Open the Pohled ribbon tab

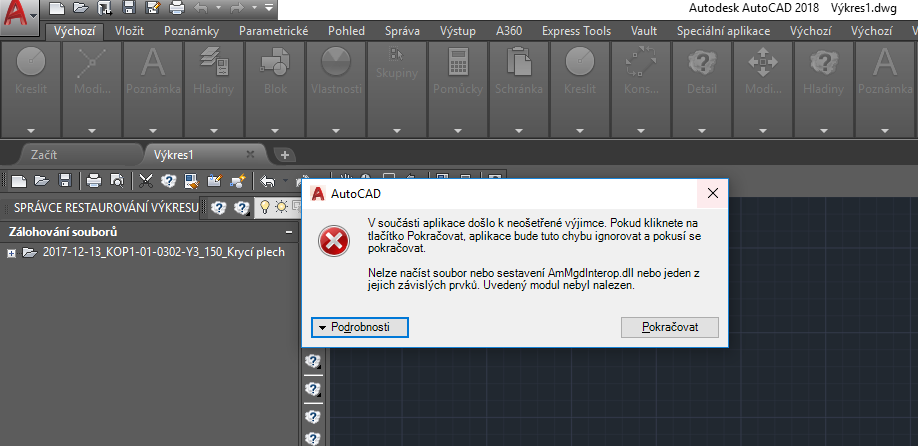[346, 31]
